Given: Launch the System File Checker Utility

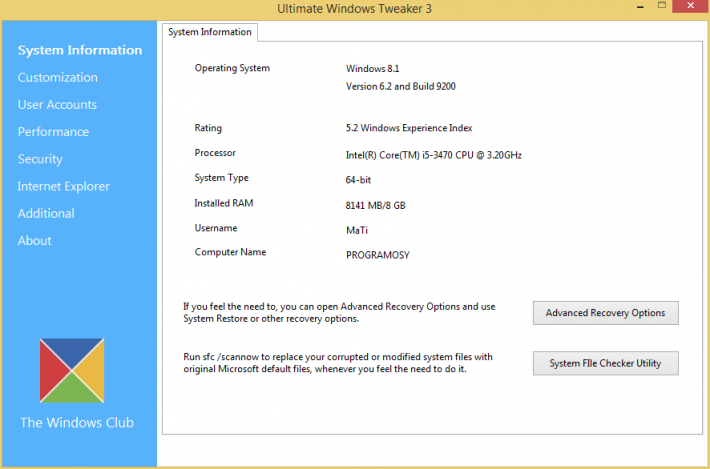Looking at the screenshot, I should coord(605,363).
